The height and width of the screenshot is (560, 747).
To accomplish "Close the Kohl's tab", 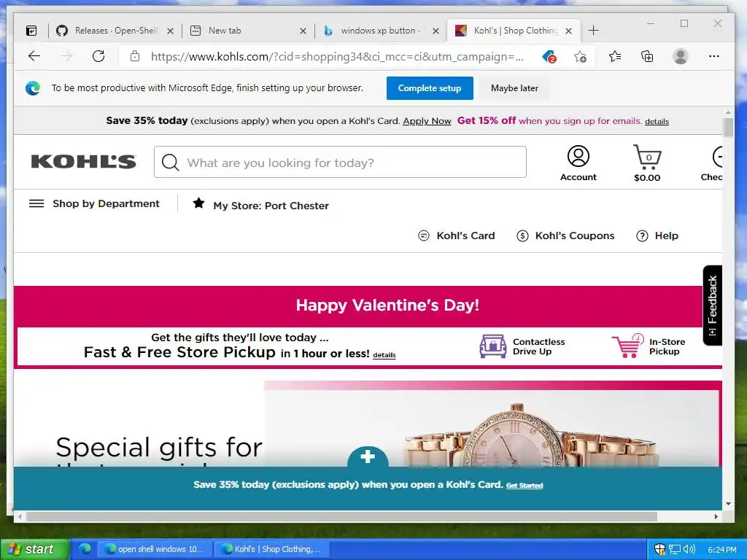I will [x=568, y=31].
